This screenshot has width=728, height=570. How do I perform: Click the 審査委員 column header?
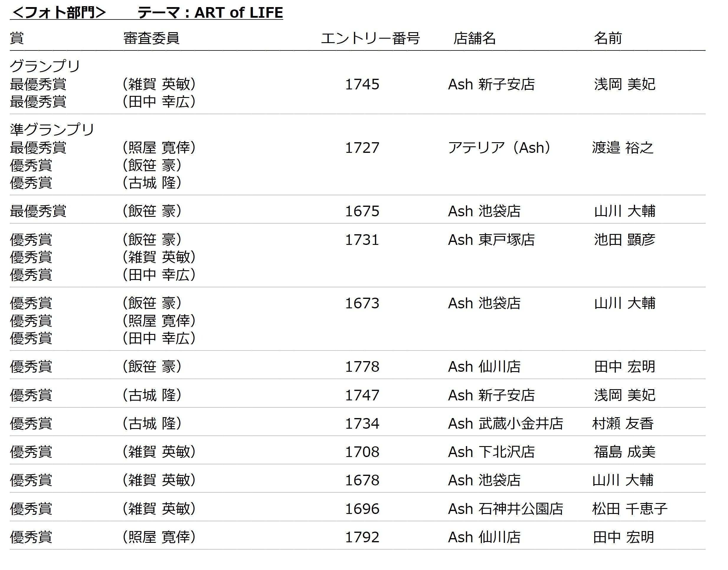click(151, 38)
